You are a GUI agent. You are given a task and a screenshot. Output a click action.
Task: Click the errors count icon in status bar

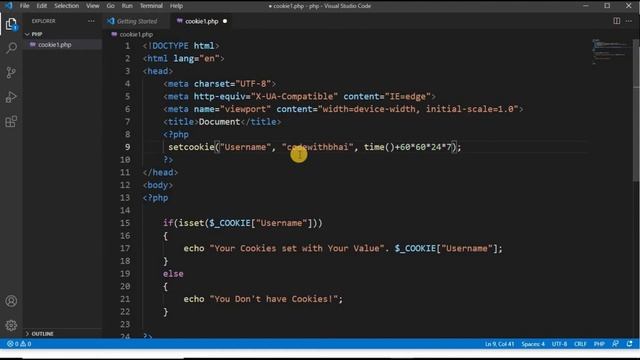[x=10, y=344]
